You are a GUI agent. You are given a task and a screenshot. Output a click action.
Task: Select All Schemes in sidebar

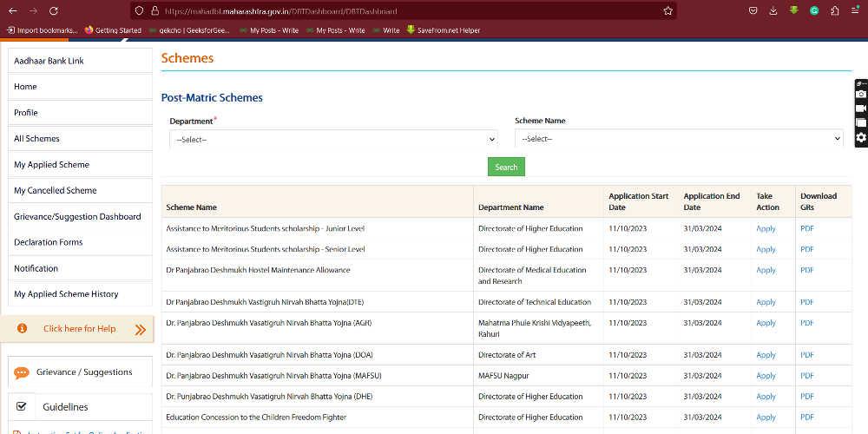(80, 138)
